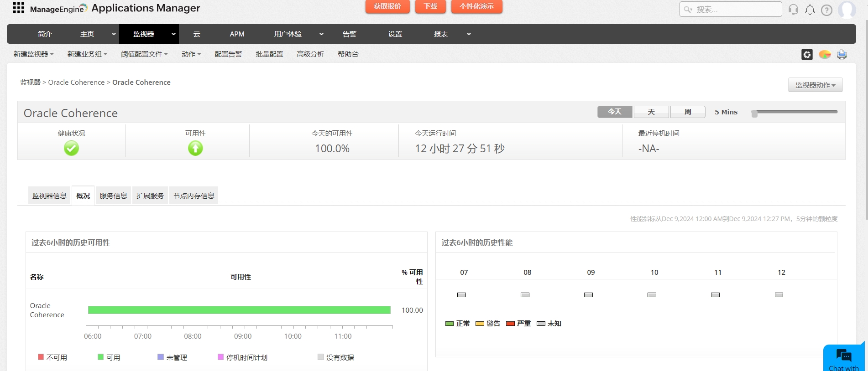Select the 天 time range toggle
Viewport: 868px width, 371px height.
coord(651,112)
